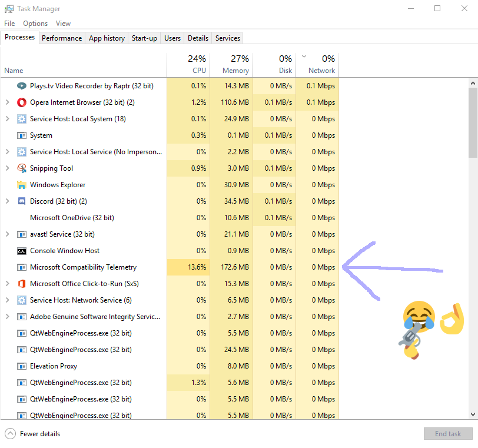Click the Console Window Host icon
Screen dimensions: 478x448
coord(22,251)
